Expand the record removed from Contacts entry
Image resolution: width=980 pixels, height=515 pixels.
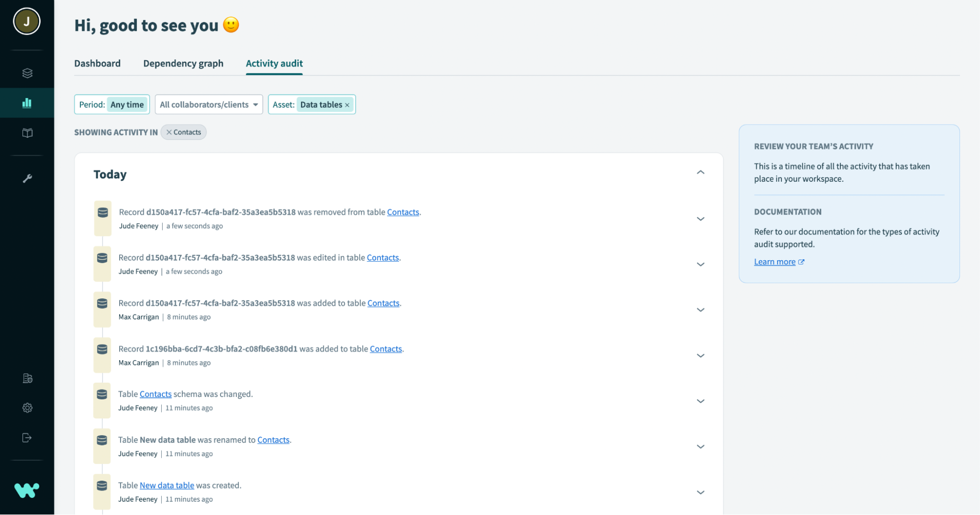[x=700, y=219]
